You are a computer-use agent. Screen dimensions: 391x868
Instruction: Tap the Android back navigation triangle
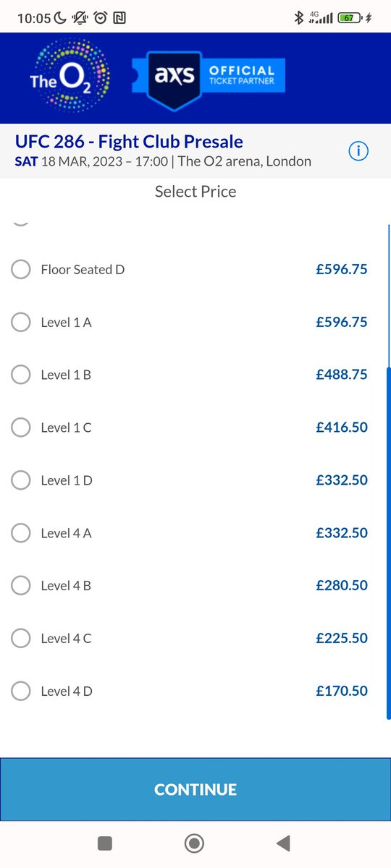[x=284, y=843]
